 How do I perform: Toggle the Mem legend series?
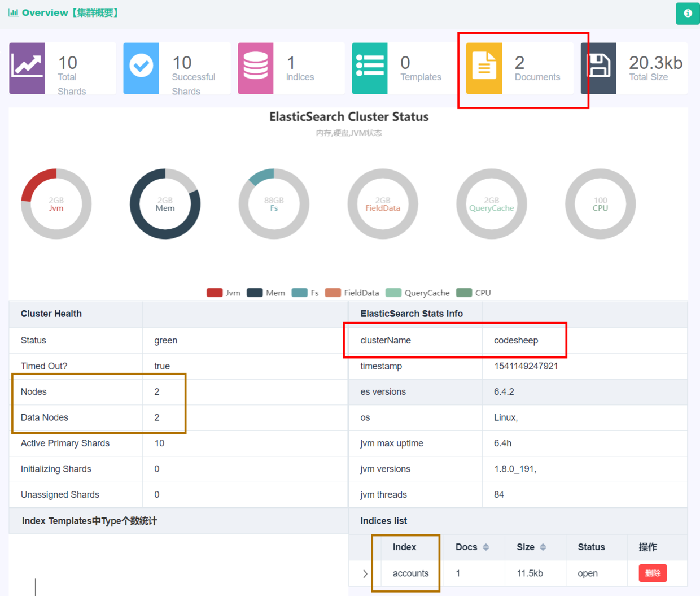click(266, 293)
